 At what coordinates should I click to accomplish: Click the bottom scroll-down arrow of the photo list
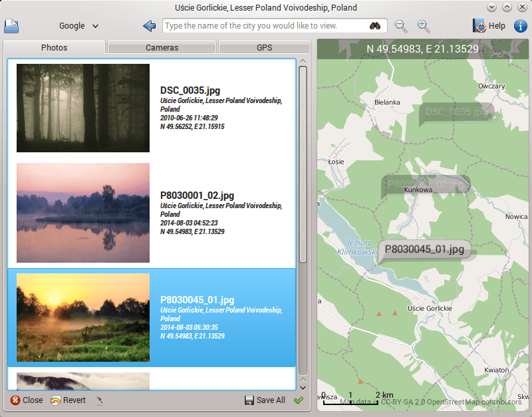(303, 388)
